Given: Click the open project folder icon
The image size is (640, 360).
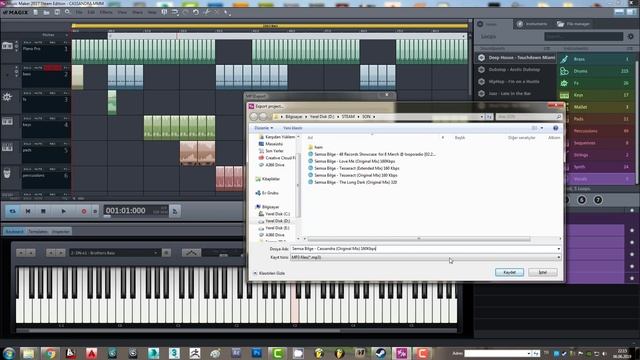Looking at the screenshot, I should click(47, 13).
